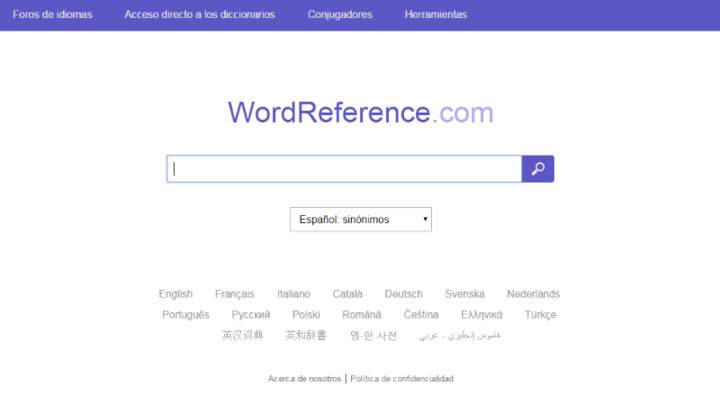Click the magnifying glass search button
This screenshot has width=720, height=414.
[x=538, y=169]
